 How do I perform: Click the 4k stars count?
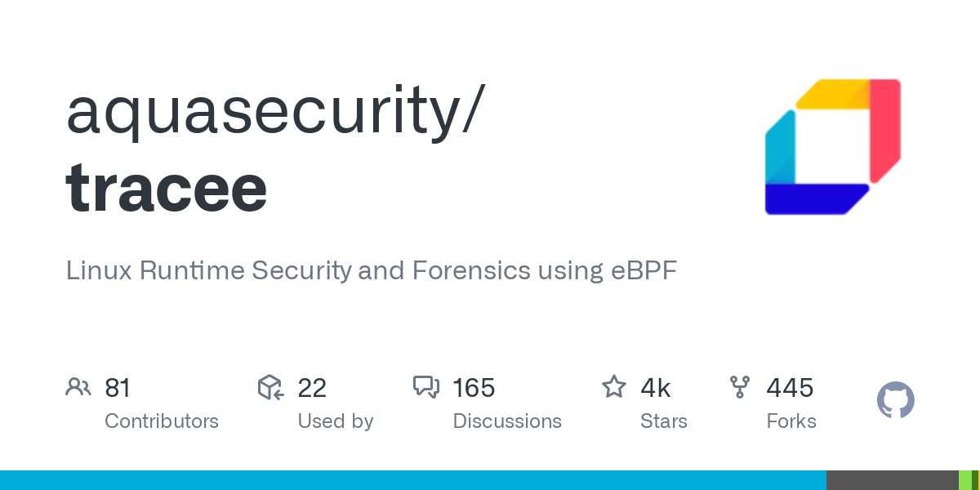coord(656,388)
